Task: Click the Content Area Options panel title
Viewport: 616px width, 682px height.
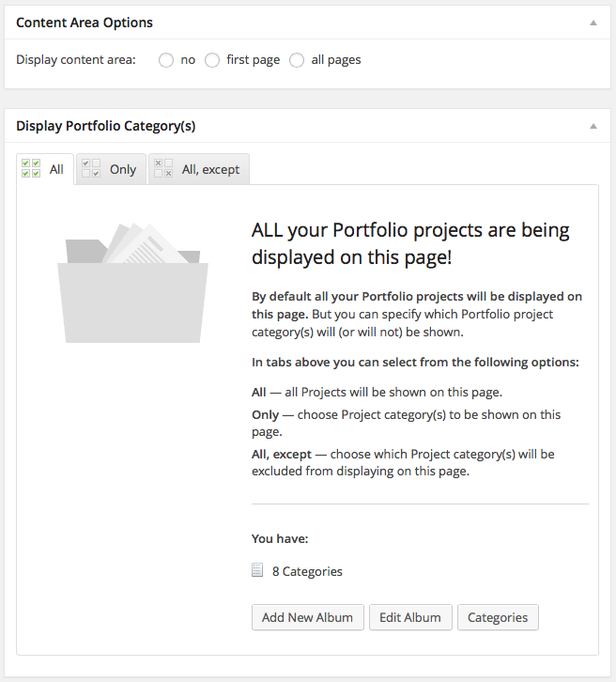Action: (85, 23)
